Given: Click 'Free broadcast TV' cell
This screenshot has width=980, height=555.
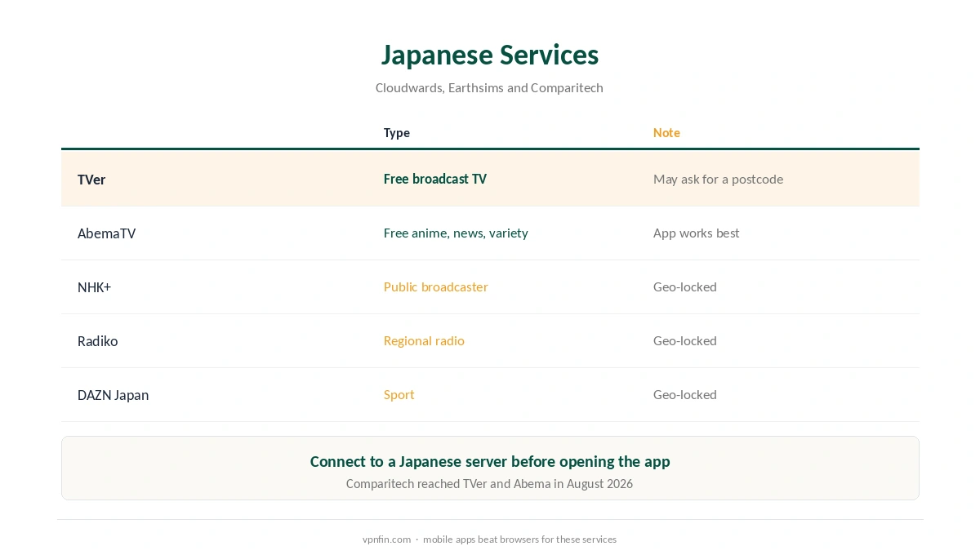Looking at the screenshot, I should 435,179.
